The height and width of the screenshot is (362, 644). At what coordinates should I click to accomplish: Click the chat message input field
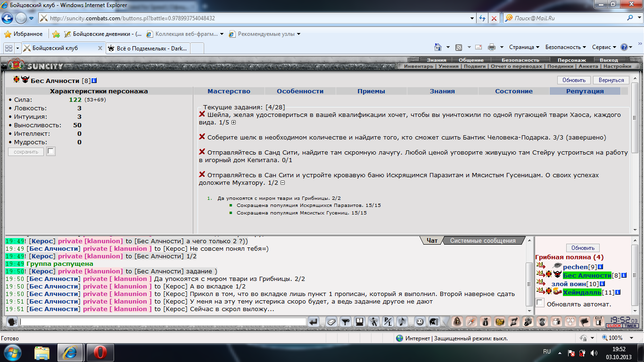tap(163, 322)
